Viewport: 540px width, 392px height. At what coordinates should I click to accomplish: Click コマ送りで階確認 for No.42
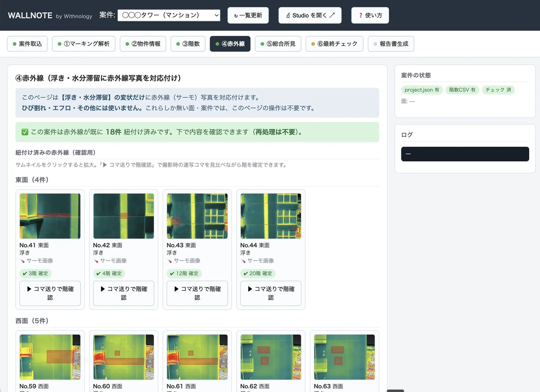pos(124,293)
